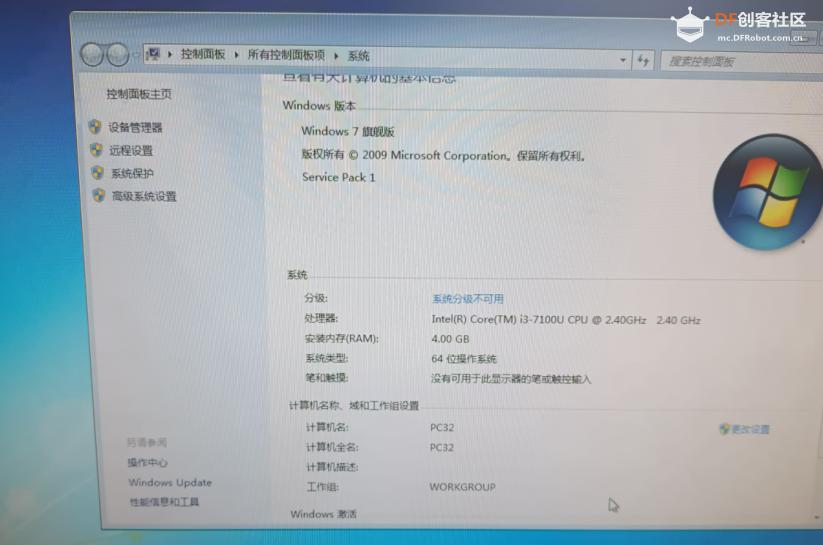Viewport: 823px width, 545px height.
Task: Click the Service Pack 1 text
Action: (x=339, y=177)
